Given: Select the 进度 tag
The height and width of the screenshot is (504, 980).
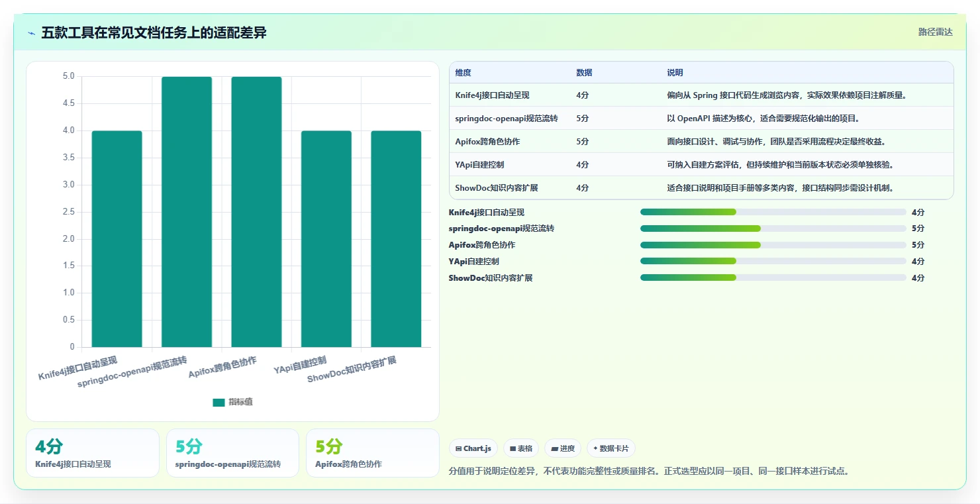Looking at the screenshot, I should click(x=563, y=448).
